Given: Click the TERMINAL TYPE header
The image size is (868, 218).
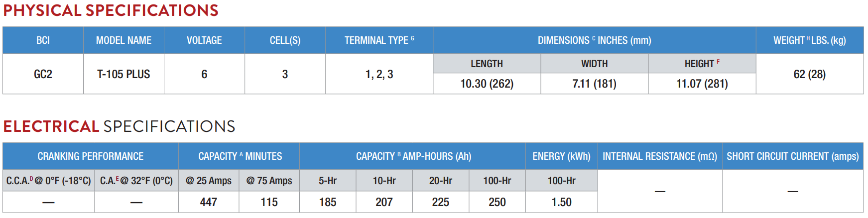Looking at the screenshot, I should pos(379,40).
